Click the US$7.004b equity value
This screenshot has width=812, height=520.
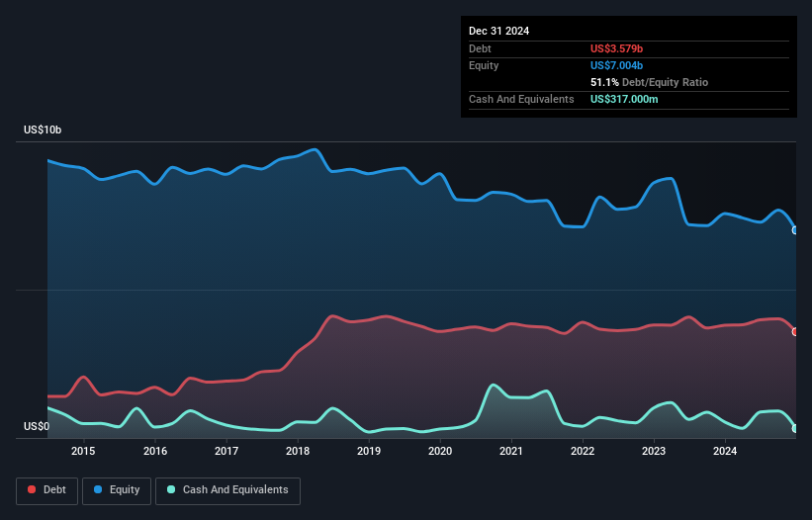[x=617, y=65]
